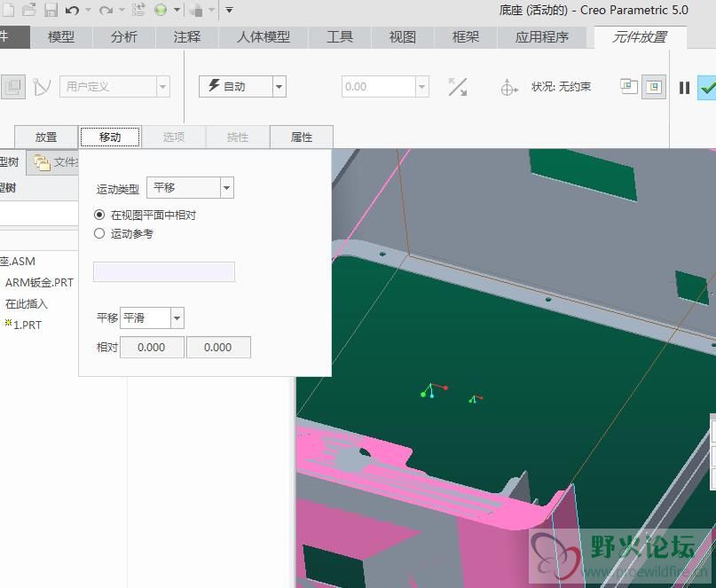
Task: Click the green checkmark accept button
Action: (707, 87)
